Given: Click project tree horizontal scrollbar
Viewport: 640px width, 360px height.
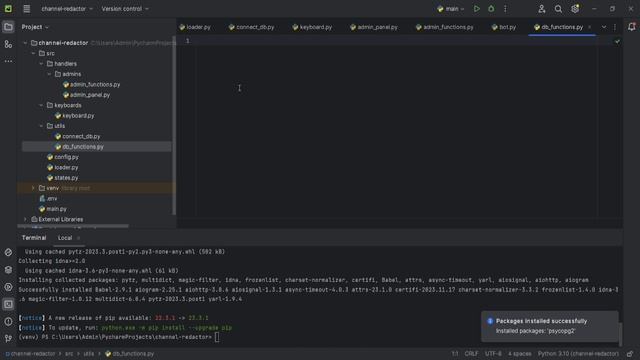Looking at the screenshot, I should coord(74,226).
